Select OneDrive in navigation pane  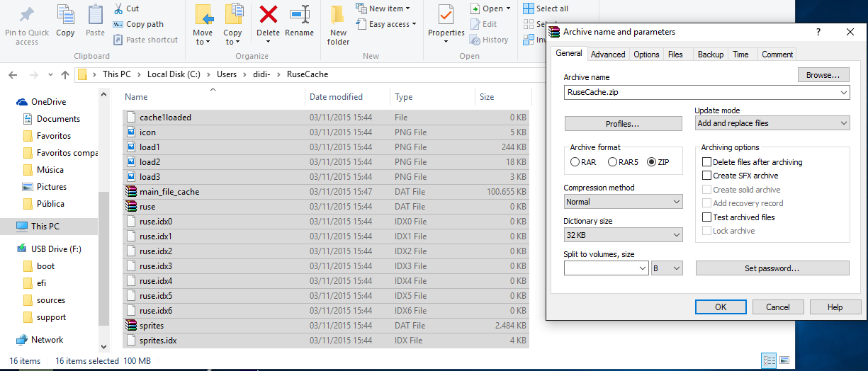click(48, 102)
